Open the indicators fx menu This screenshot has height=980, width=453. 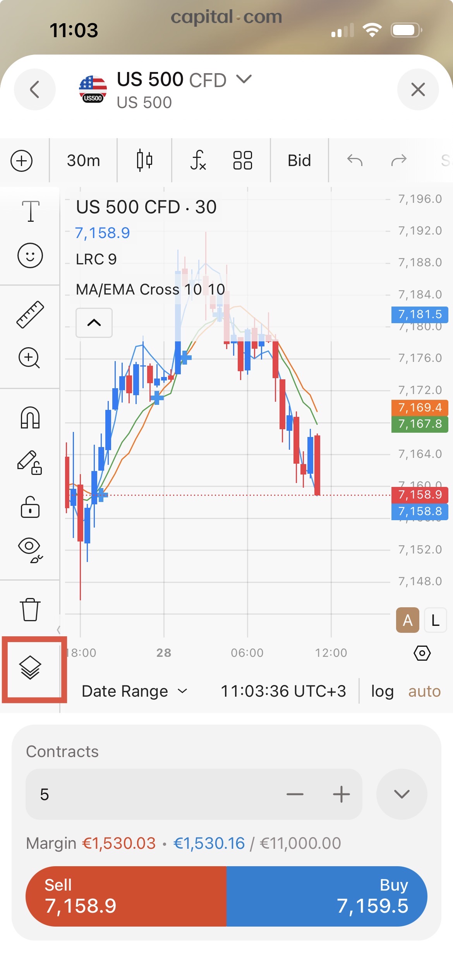click(198, 161)
